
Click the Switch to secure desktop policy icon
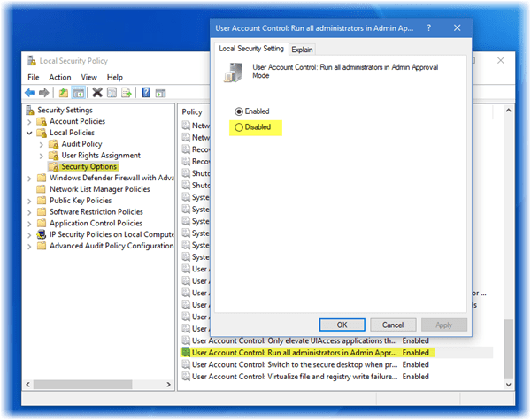[186, 364]
